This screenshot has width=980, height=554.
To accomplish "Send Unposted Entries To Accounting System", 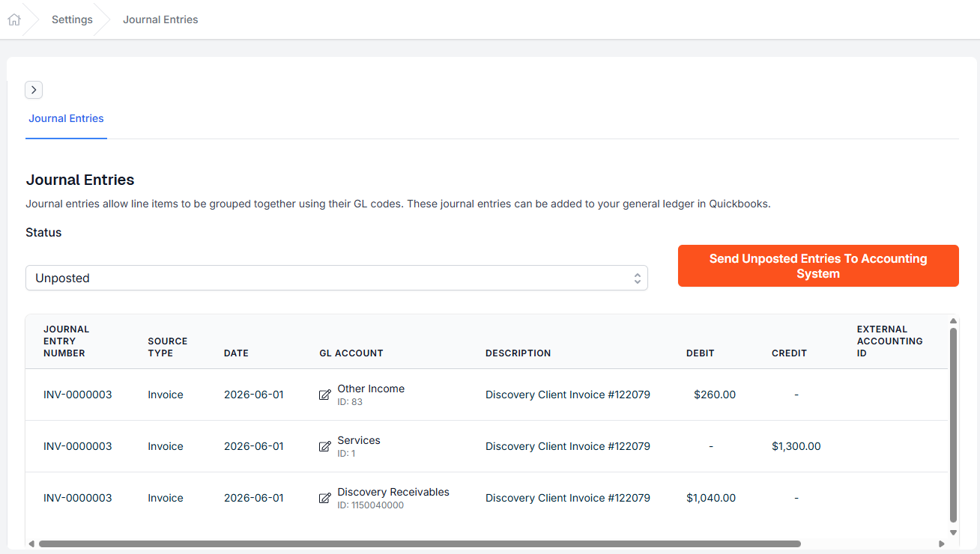I will [x=818, y=266].
